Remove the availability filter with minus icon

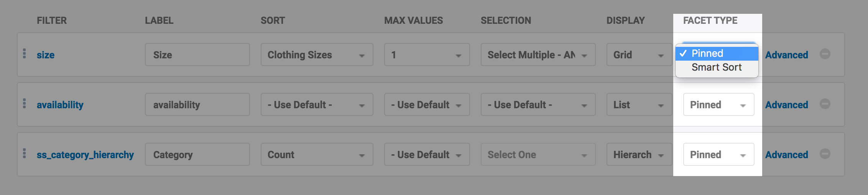[x=825, y=104]
